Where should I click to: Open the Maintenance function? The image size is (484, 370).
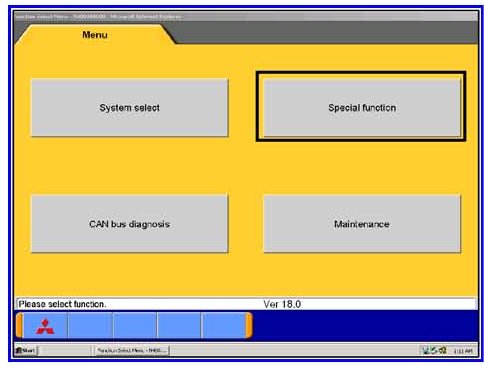362,224
